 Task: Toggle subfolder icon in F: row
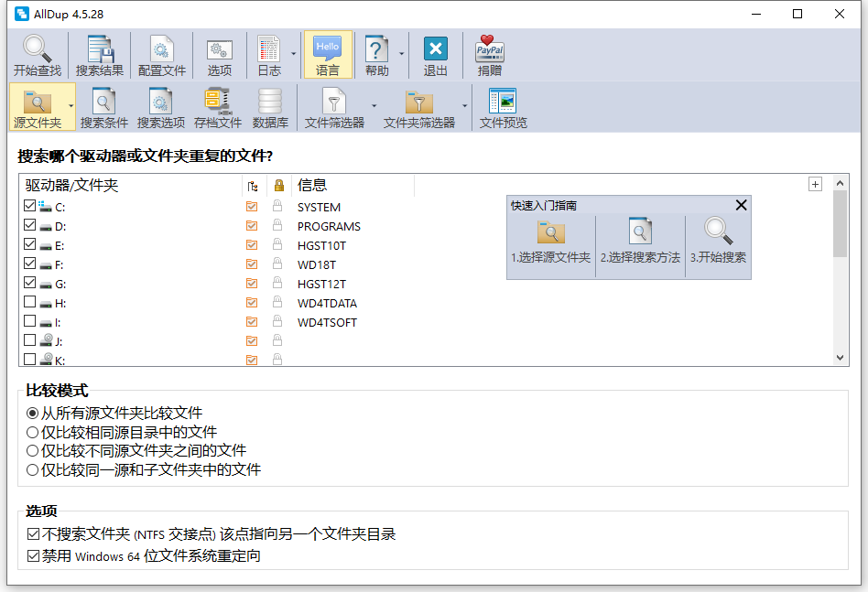251,264
